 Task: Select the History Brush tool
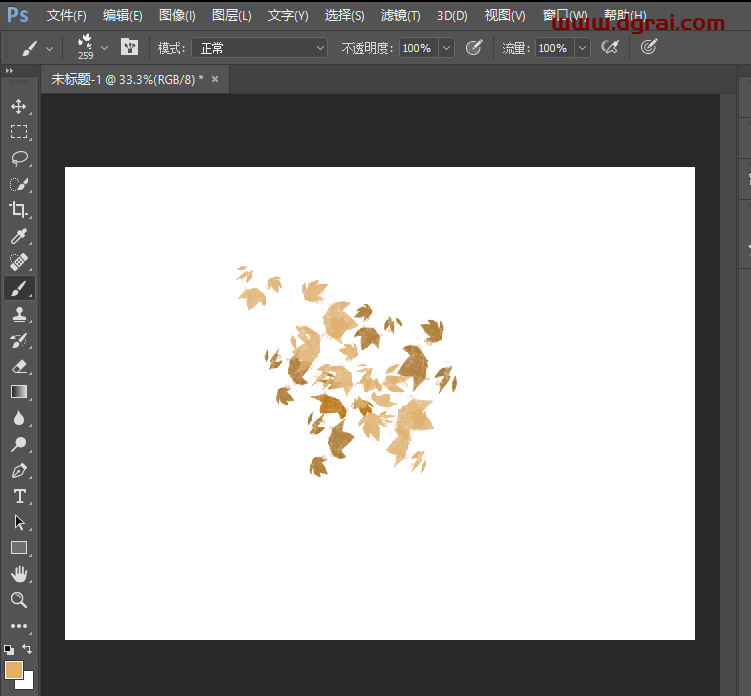pos(19,340)
